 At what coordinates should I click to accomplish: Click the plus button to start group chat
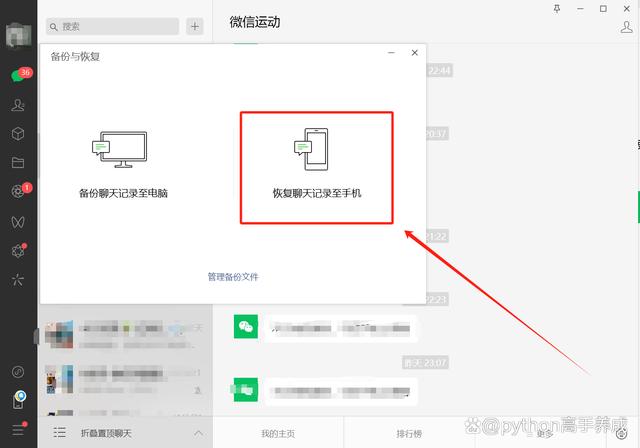click(x=195, y=27)
